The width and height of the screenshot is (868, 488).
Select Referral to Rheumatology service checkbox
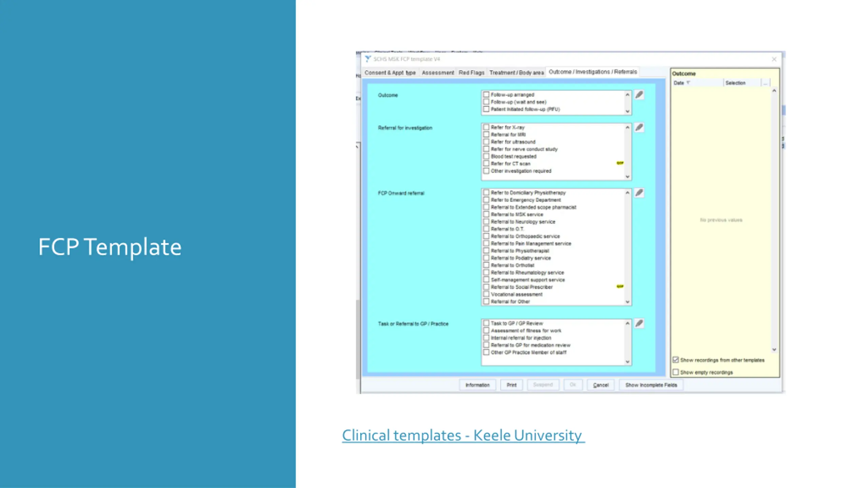[x=486, y=272]
